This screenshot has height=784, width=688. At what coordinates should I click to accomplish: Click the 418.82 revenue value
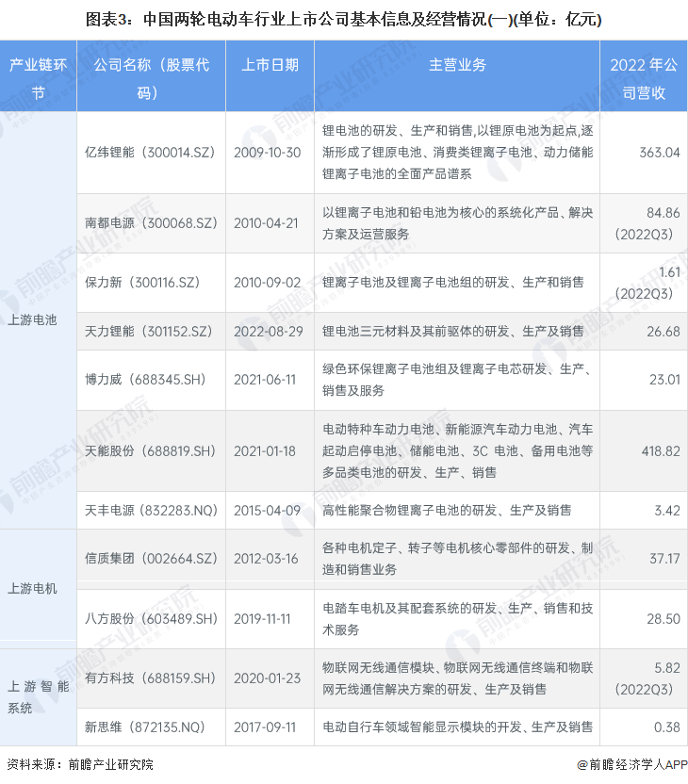pyautogui.click(x=659, y=451)
